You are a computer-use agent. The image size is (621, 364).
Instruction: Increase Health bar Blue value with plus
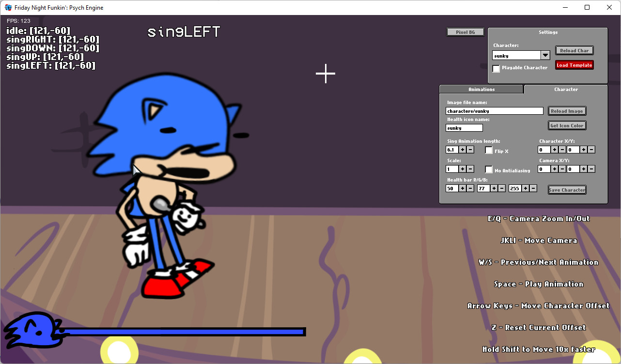tap(525, 188)
